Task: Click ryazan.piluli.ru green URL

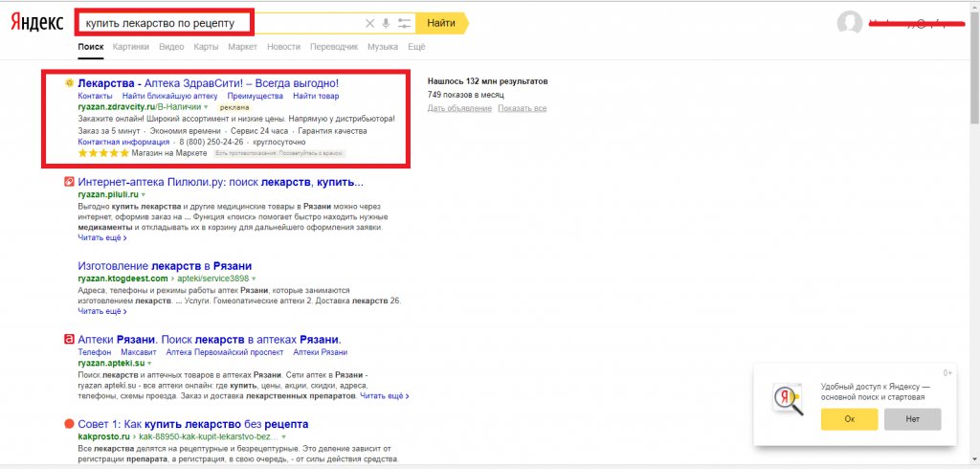Action: [108, 194]
